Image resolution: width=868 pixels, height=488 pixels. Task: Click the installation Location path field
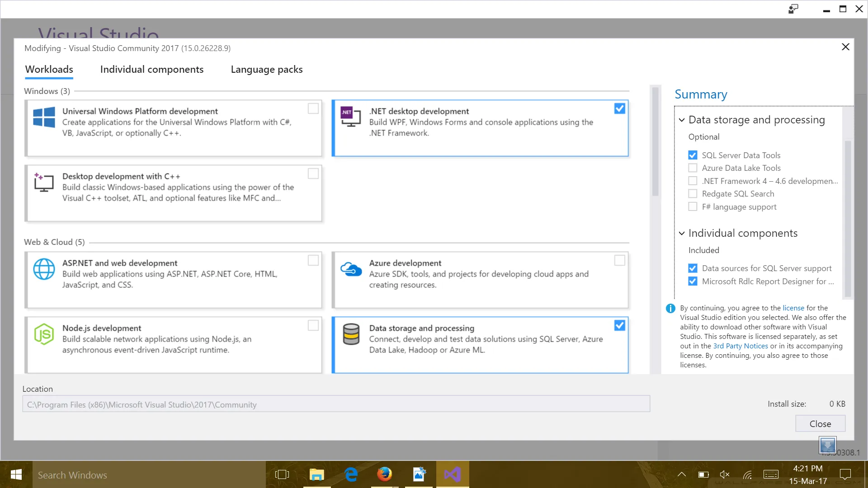coord(336,404)
